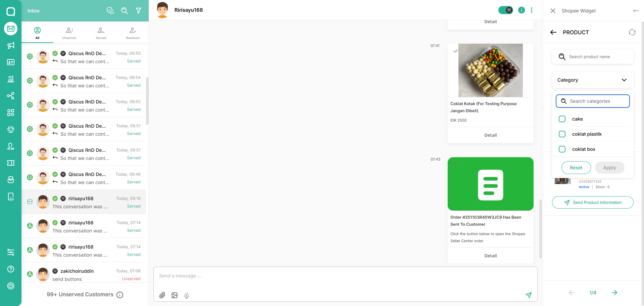Go to previous product page arrow

[572, 293]
